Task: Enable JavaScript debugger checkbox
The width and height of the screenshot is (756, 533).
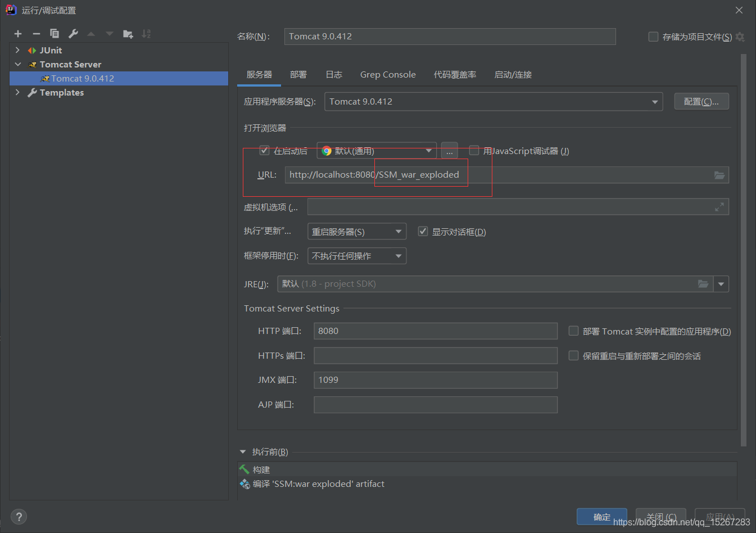Action: point(474,151)
